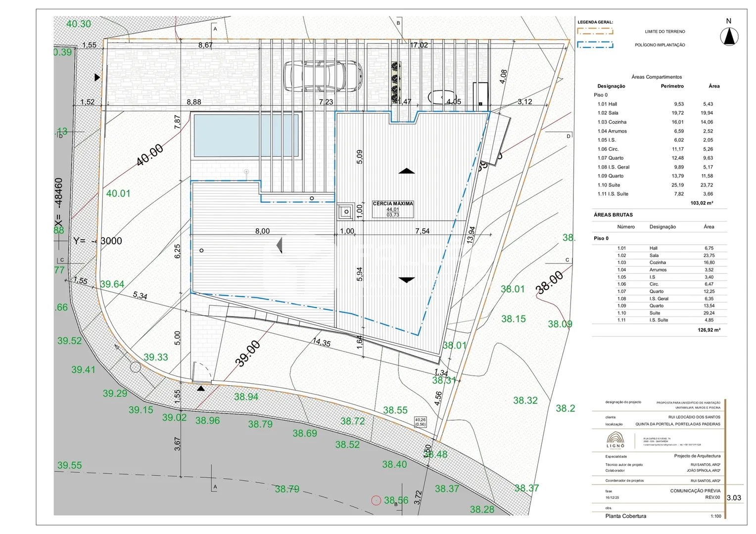The image size is (756, 534).
Task: Click the black entrance arrow at the bottom gate
Action: tap(200, 388)
